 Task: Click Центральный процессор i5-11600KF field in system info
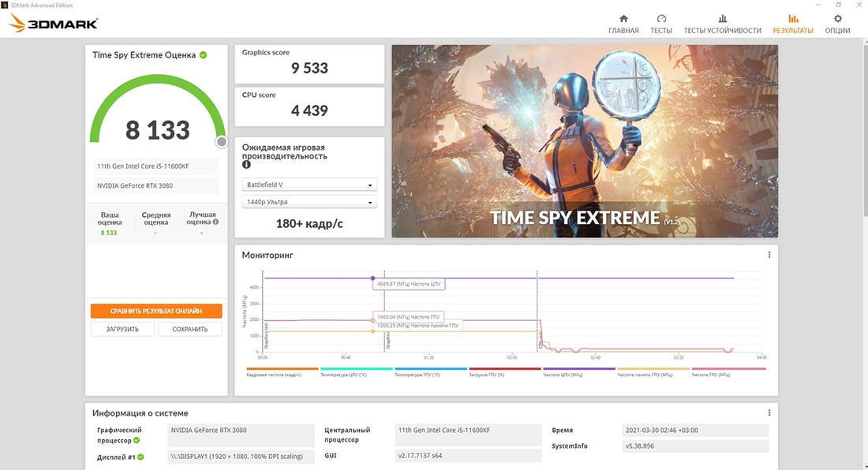[x=468, y=435]
